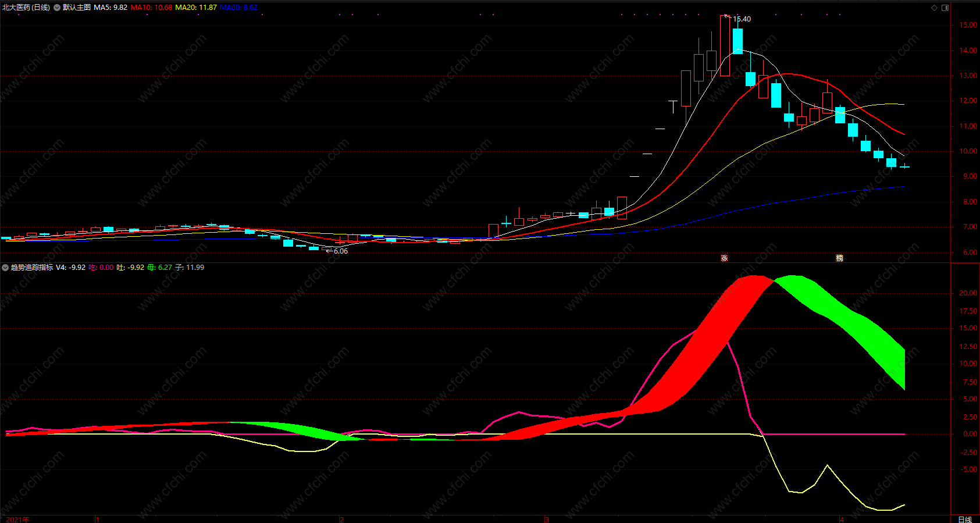Image resolution: width=980 pixels, height=523 pixels.
Task: Click the 北大医药(日线) stock title
Action: click(26, 8)
